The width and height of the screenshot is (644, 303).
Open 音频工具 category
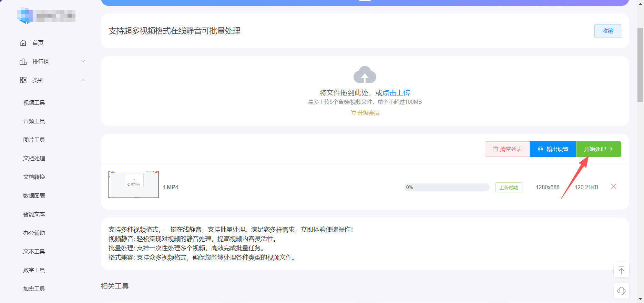click(x=34, y=121)
